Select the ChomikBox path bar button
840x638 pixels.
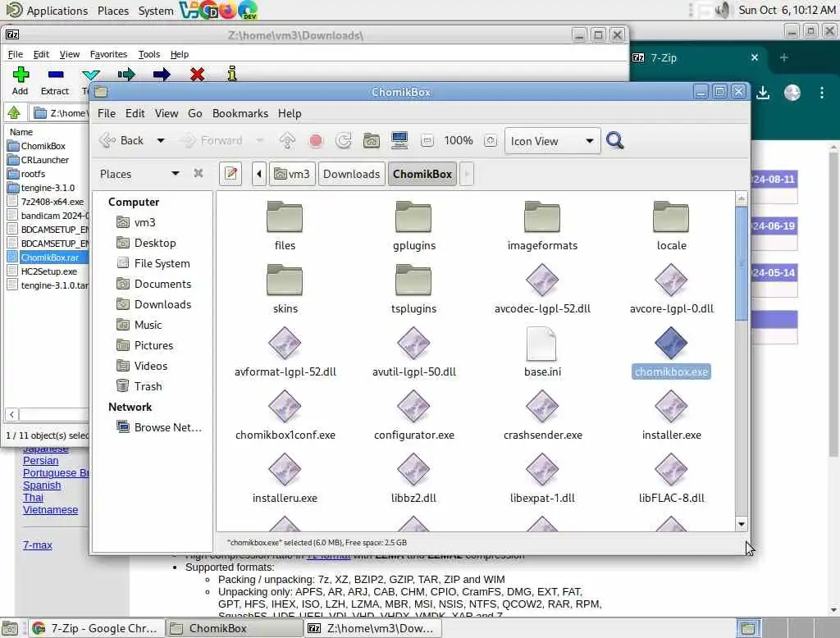[x=422, y=174]
